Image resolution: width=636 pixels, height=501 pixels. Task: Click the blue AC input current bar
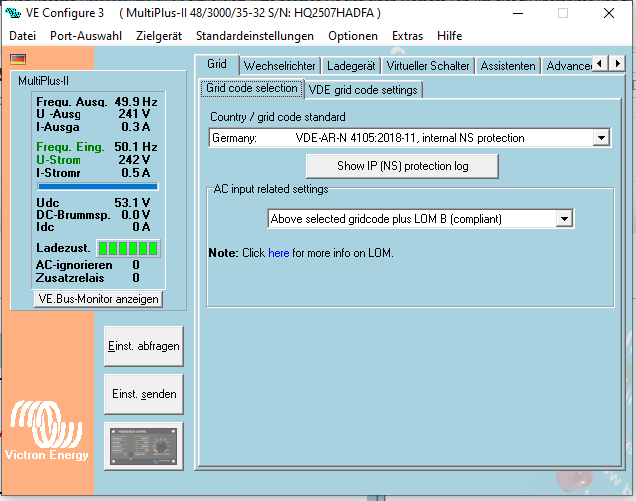98,187
